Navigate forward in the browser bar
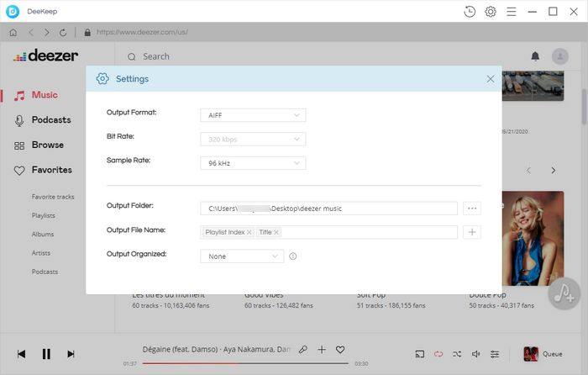588x375 pixels. (46, 33)
